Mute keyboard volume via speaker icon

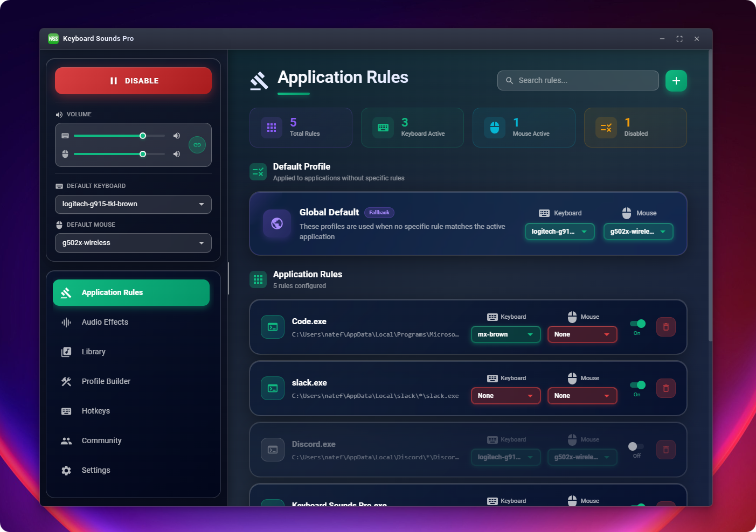click(x=176, y=136)
